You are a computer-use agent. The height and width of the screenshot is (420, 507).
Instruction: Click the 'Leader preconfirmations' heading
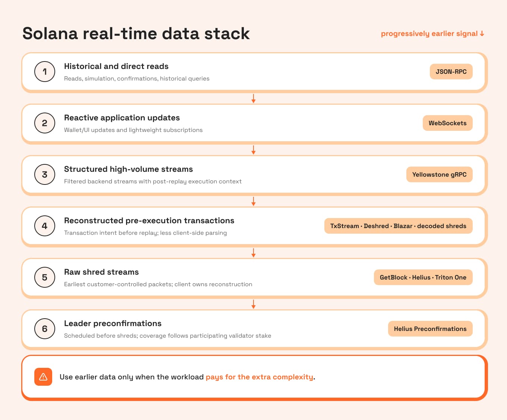point(113,323)
